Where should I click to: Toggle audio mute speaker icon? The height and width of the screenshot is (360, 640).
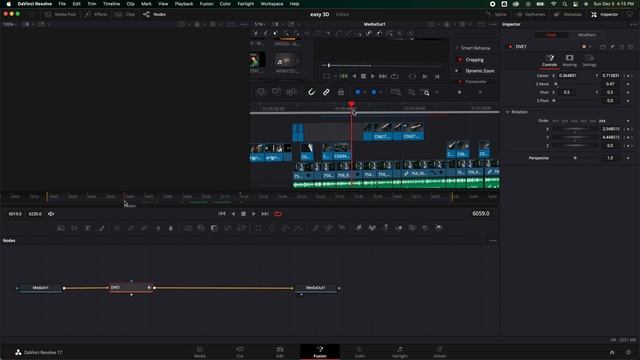pos(51,213)
